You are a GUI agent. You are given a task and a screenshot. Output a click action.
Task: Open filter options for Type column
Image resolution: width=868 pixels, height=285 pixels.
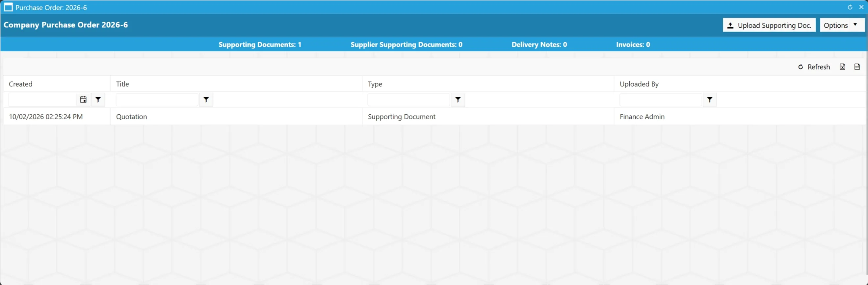(458, 100)
